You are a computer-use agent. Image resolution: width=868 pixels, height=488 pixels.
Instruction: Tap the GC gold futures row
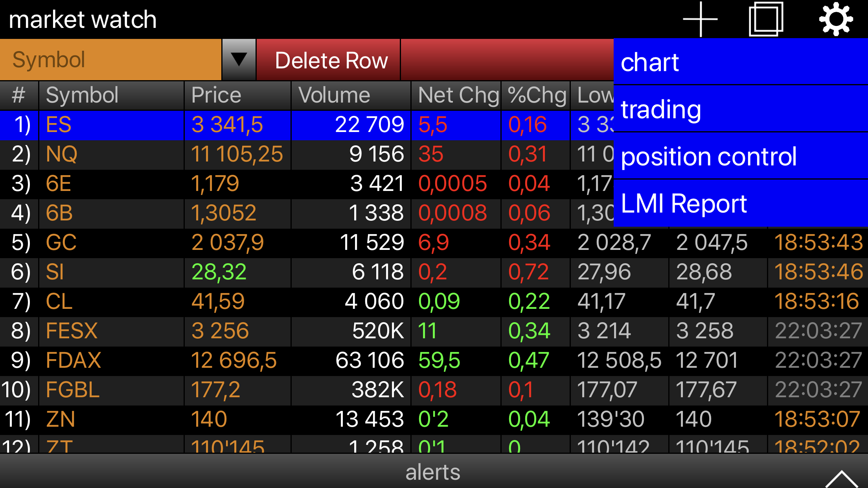(61, 242)
